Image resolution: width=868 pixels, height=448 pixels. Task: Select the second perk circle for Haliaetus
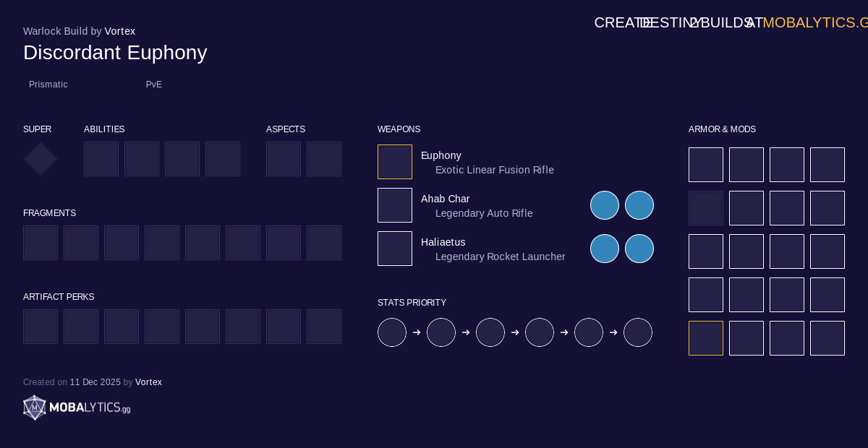pos(639,249)
